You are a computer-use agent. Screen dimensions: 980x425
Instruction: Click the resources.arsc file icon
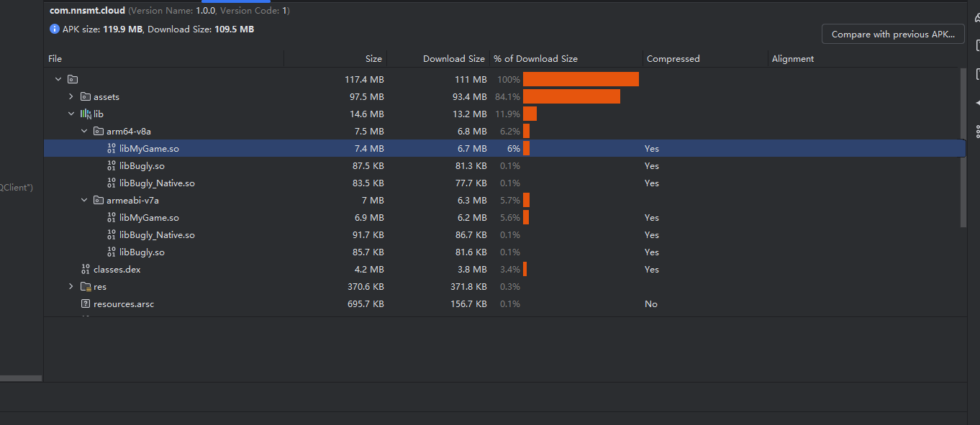tap(86, 303)
